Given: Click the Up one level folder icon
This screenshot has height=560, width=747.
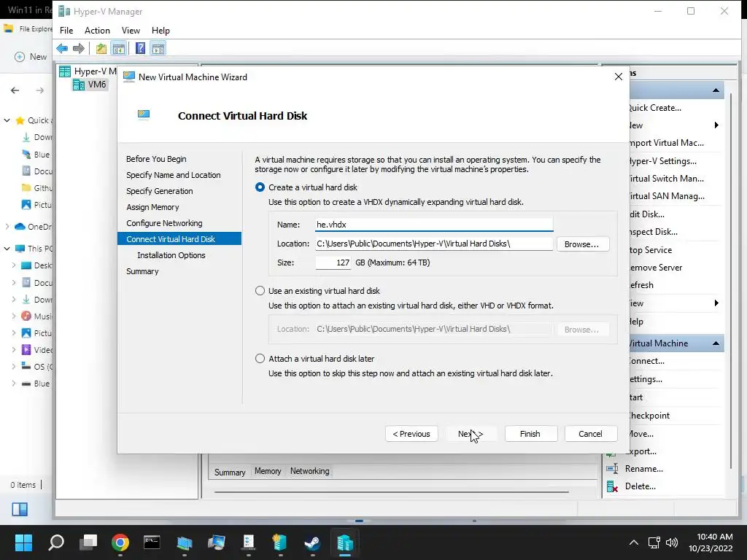Looking at the screenshot, I should (x=101, y=48).
